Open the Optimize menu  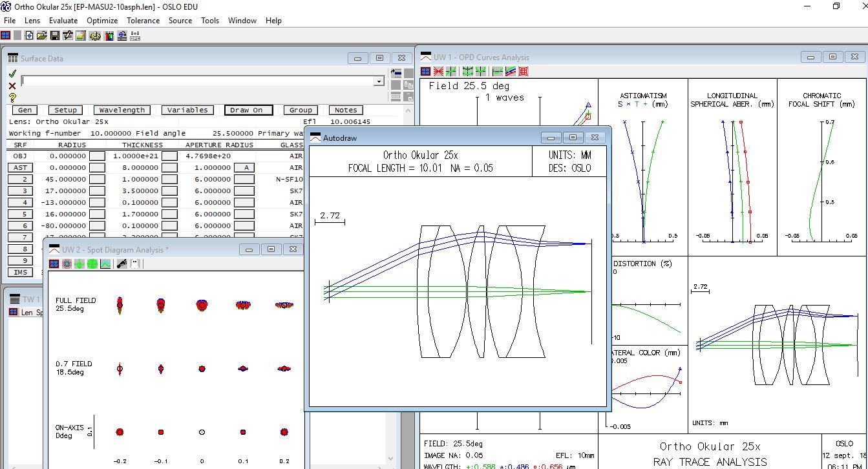(x=102, y=20)
